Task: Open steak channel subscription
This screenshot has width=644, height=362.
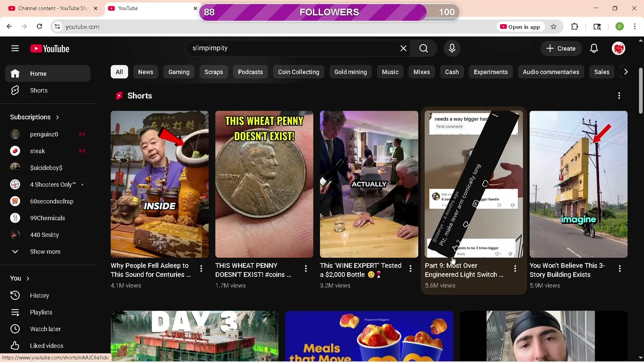Action: coord(48,151)
